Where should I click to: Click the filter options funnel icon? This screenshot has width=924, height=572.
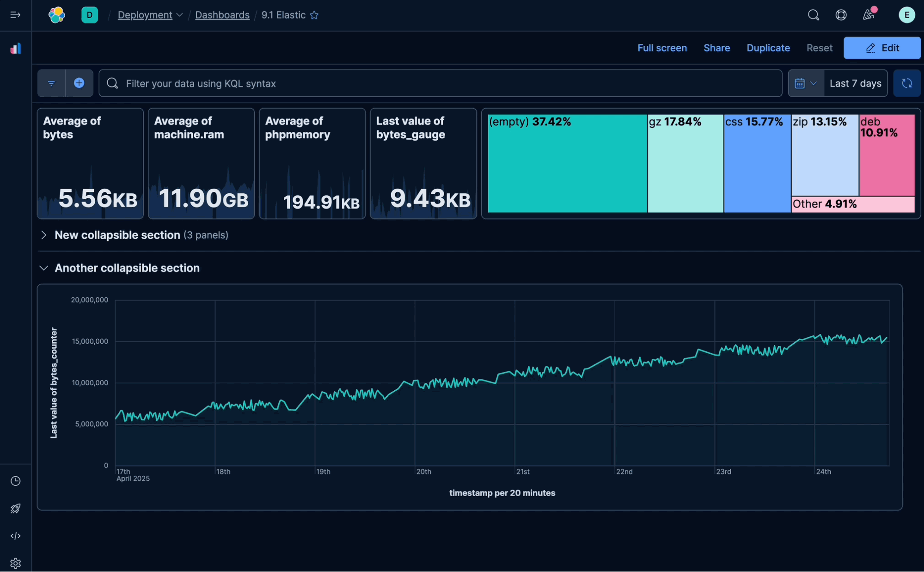tap(51, 83)
